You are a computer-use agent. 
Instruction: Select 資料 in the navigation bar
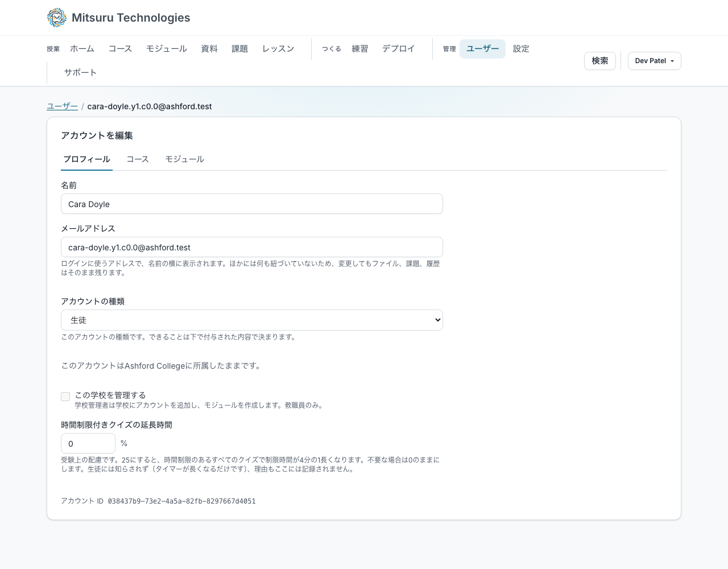click(x=209, y=49)
